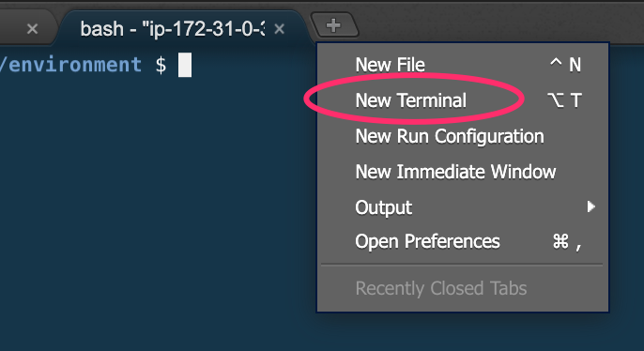Close the partially visible left tab
This screenshot has height=351, width=644.
32,29
